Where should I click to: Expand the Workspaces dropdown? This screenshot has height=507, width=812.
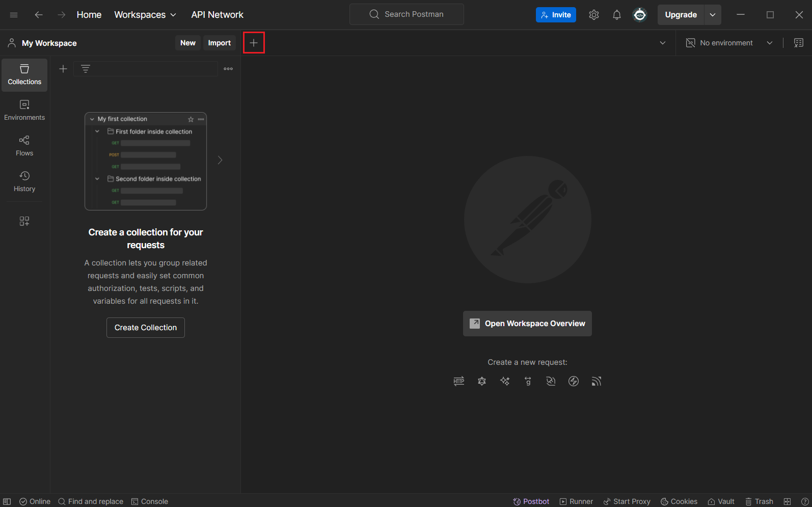click(x=145, y=15)
